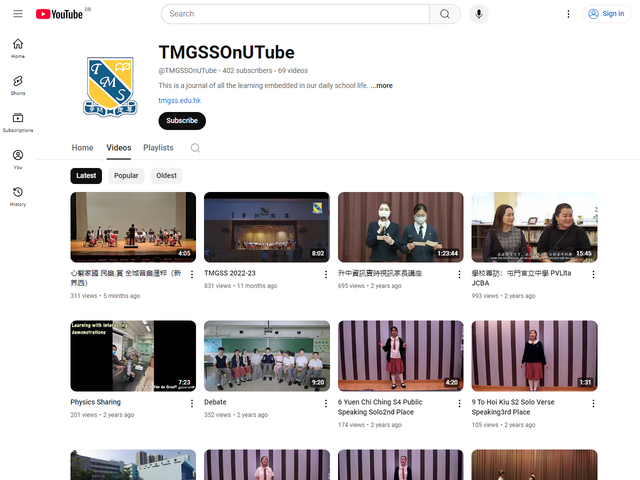
Task: Select the Latest filter chip
Action: (86, 176)
